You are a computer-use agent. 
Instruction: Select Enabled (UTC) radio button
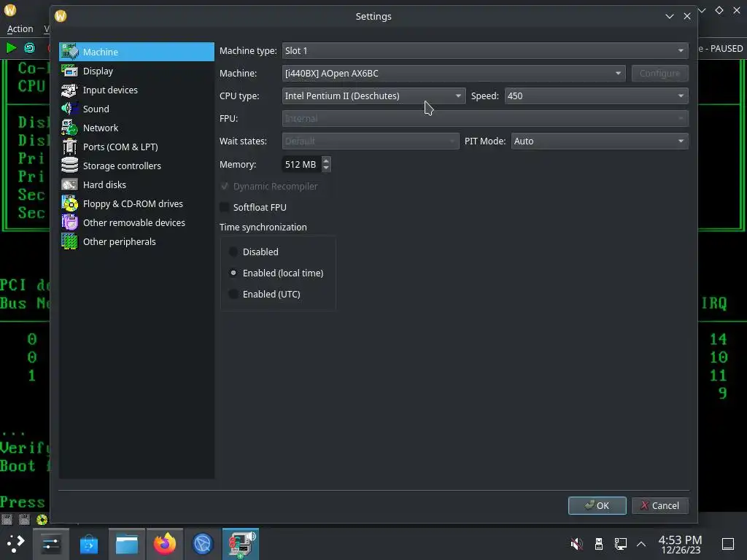(x=233, y=294)
